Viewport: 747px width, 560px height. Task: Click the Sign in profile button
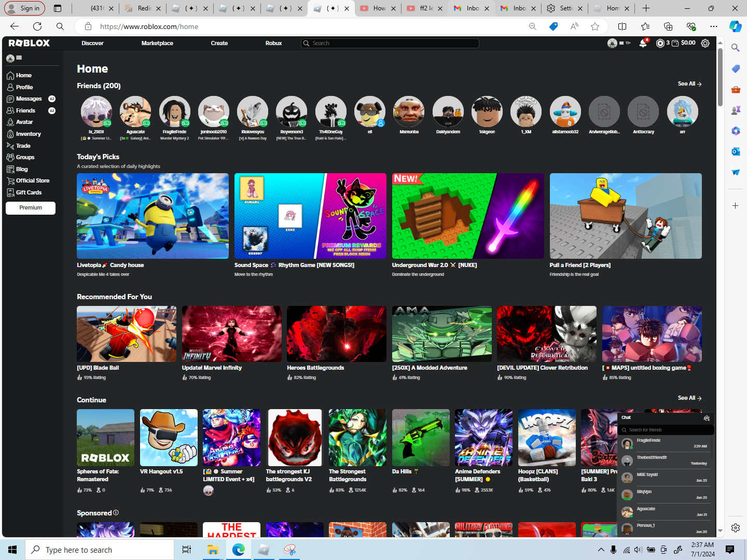coord(24,8)
